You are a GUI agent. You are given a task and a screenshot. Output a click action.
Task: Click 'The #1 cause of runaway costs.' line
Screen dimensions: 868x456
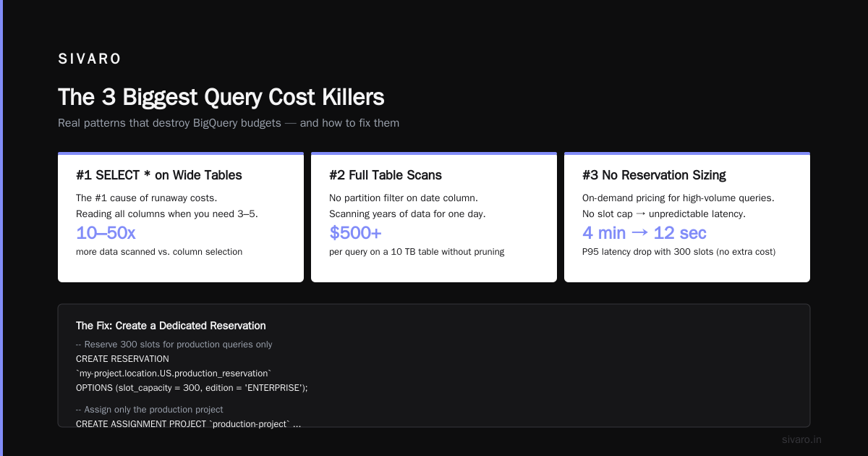(147, 198)
